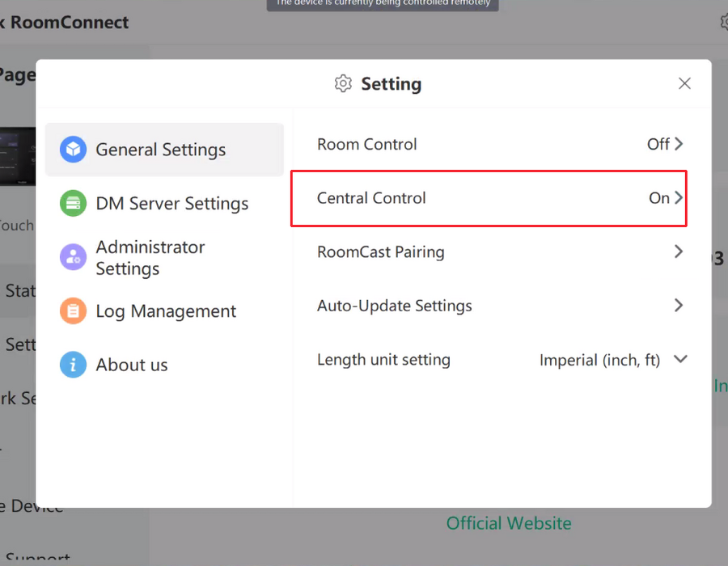Click the Auto-Update Settings chevron arrow
This screenshot has width=728, height=566.
[x=679, y=306]
